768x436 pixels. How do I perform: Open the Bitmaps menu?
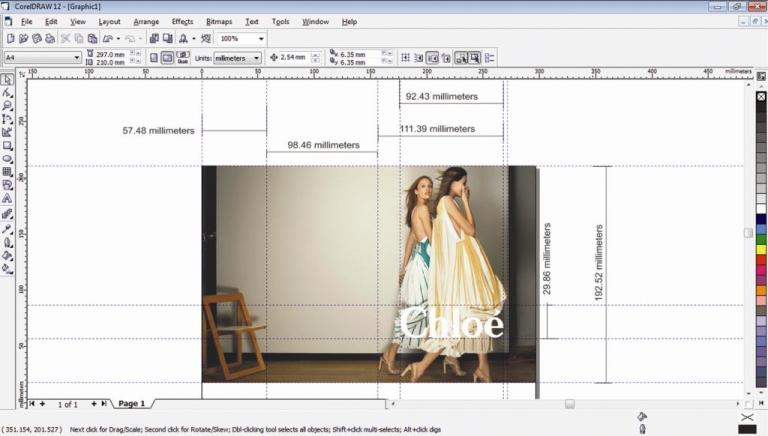[218, 21]
